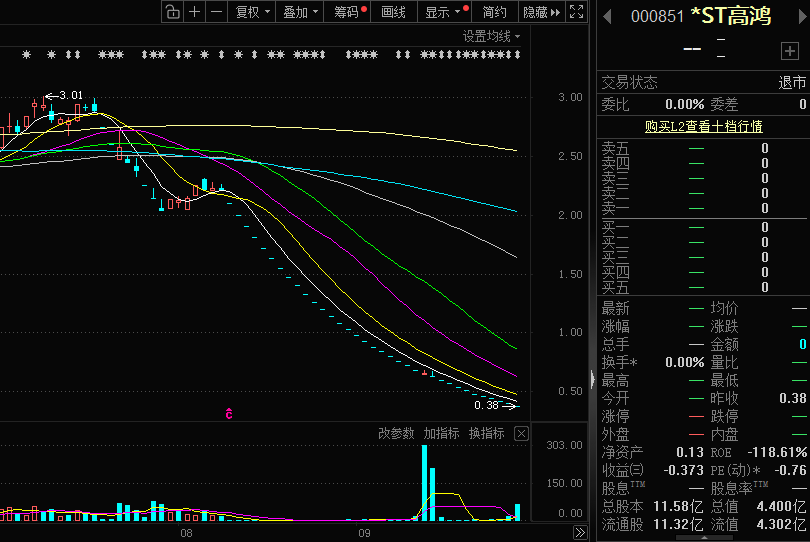Zoom in chart with plus icon
Viewport: 810px width, 542px height.
[x=194, y=12]
